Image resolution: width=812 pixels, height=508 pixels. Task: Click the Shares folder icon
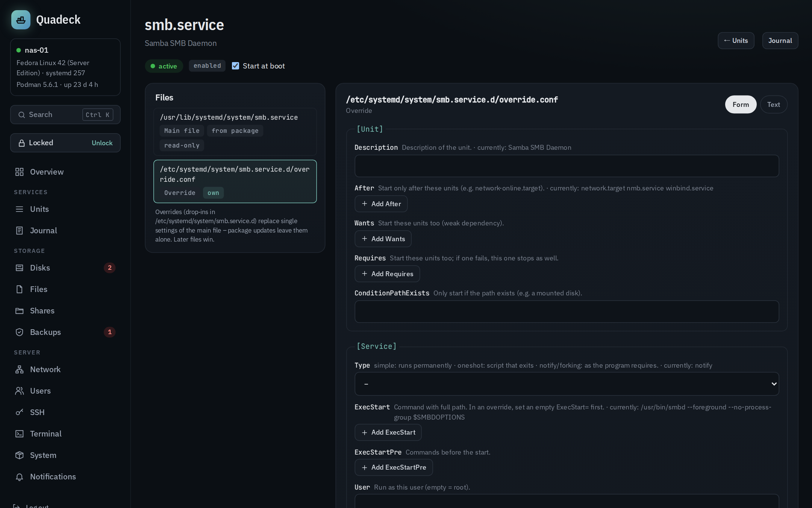coord(20,311)
